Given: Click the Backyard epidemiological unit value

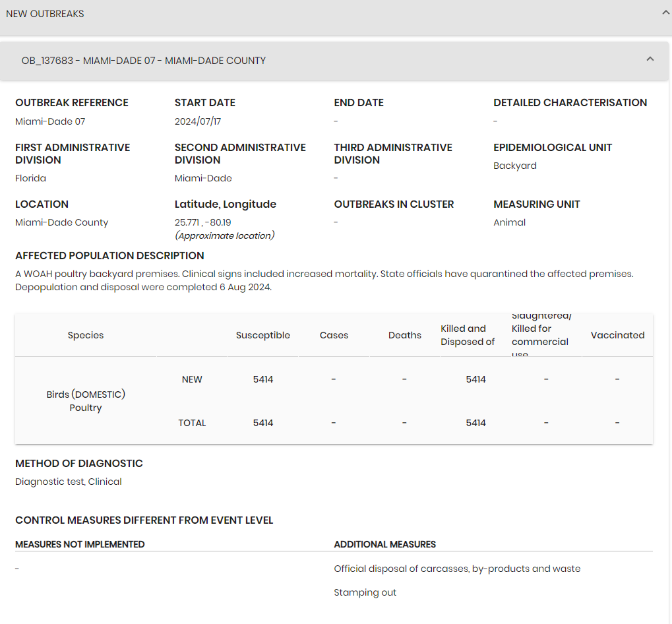Looking at the screenshot, I should tap(514, 166).
